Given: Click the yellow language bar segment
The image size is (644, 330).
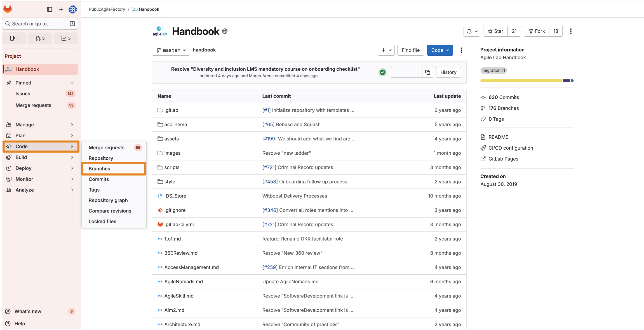Looking at the screenshot, I should tap(521, 81).
